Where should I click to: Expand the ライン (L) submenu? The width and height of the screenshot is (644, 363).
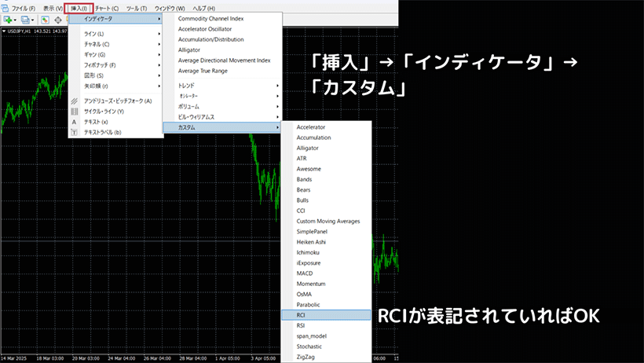tap(115, 34)
